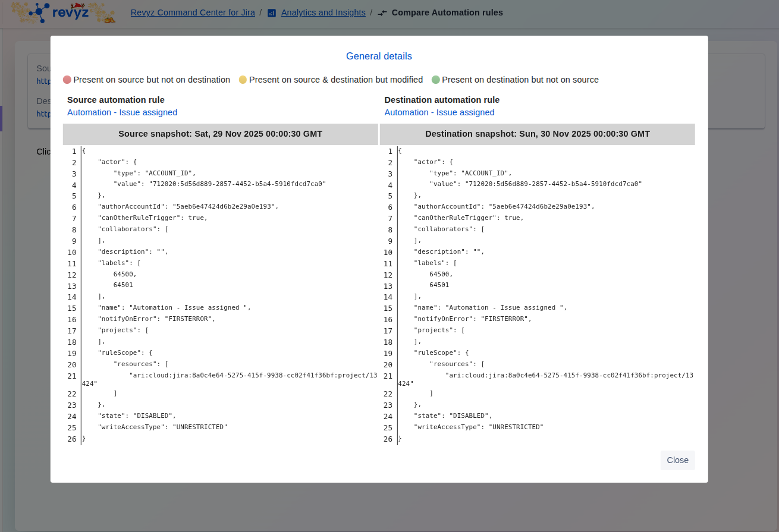The image size is (779, 532).
Task: Click the "notifyOnError" line in the source JSON
Action: tap(156, 319)
